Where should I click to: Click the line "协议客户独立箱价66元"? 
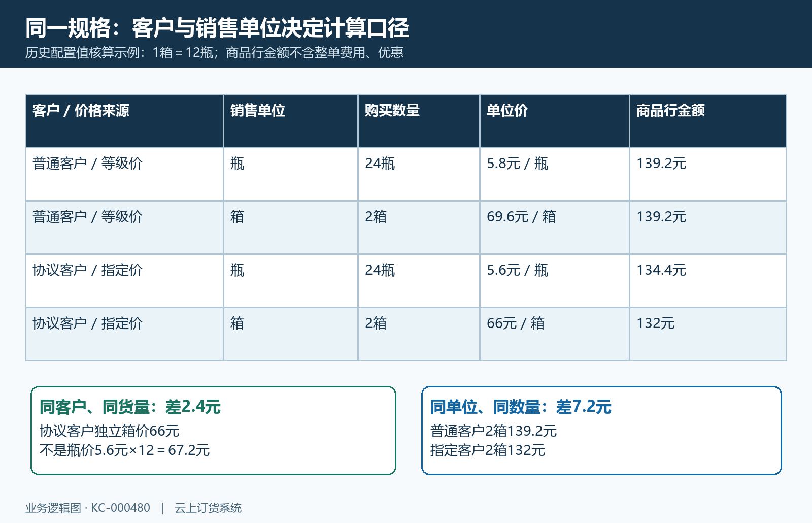110,431
